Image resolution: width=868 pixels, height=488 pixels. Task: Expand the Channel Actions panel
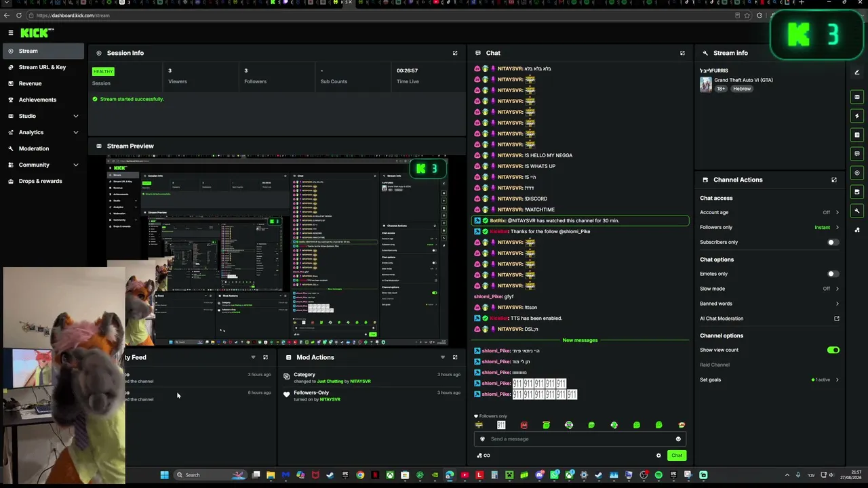point(834,180)
